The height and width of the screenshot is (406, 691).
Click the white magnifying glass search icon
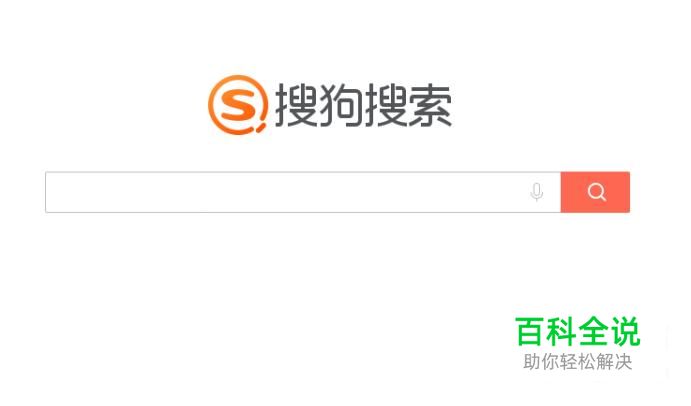(x=596, y=192)
